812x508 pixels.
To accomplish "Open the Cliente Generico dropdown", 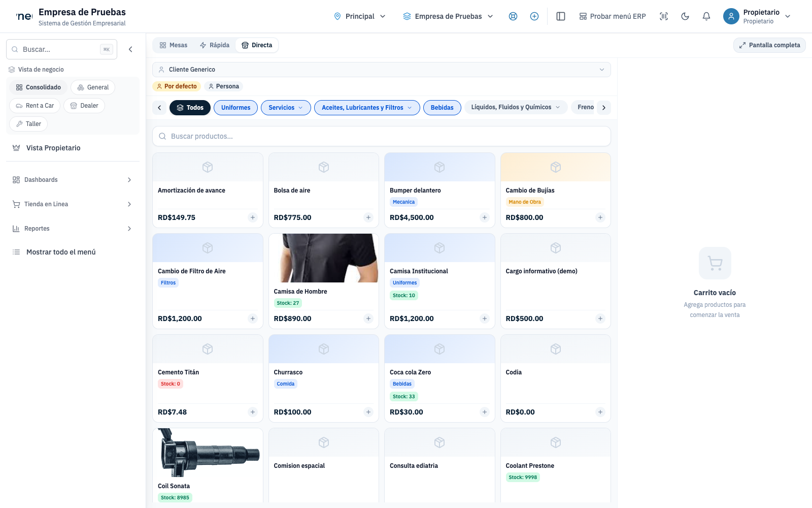I will (382, 70).
